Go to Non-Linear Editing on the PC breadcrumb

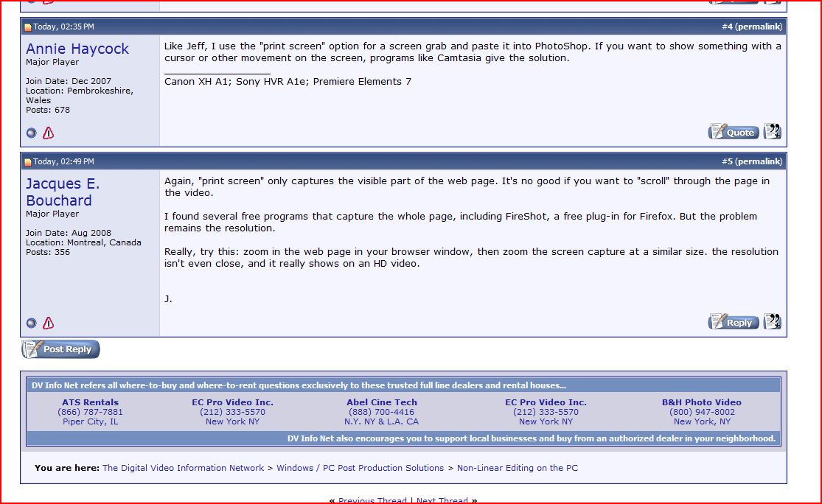tap(517, 468)
